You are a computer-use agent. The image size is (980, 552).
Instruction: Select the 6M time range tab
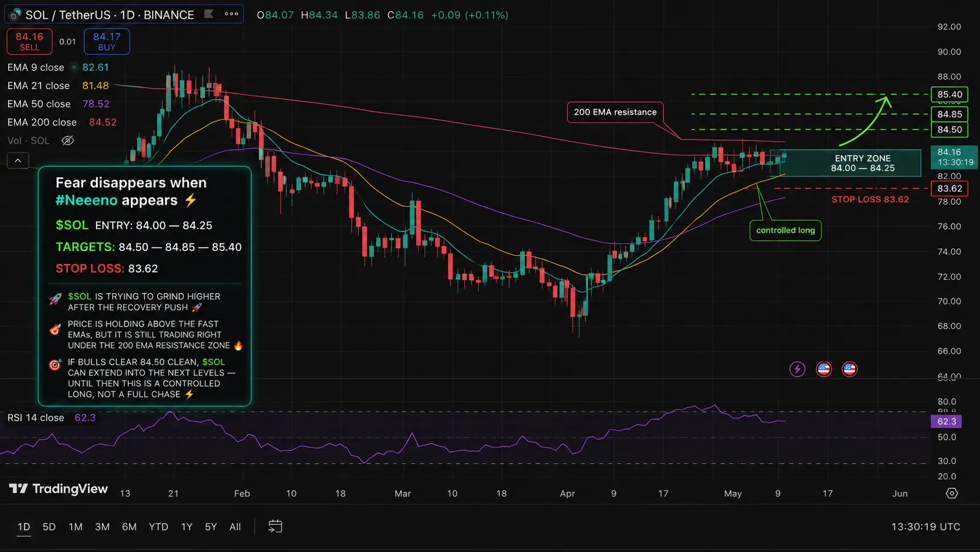(x=130, y=527)
